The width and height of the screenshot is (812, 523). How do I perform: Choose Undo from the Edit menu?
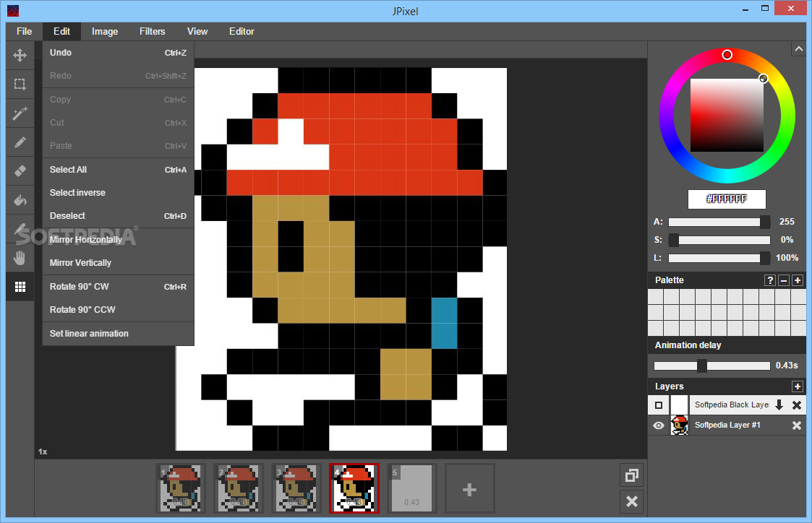[x=118, y=53]
